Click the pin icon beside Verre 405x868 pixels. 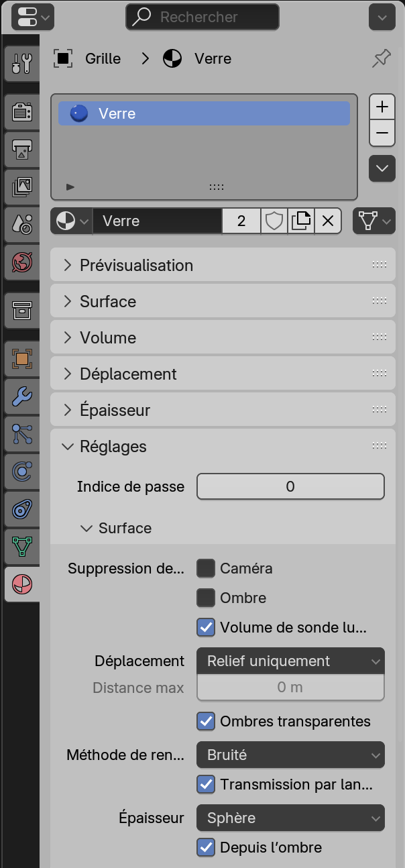point(382,59)
